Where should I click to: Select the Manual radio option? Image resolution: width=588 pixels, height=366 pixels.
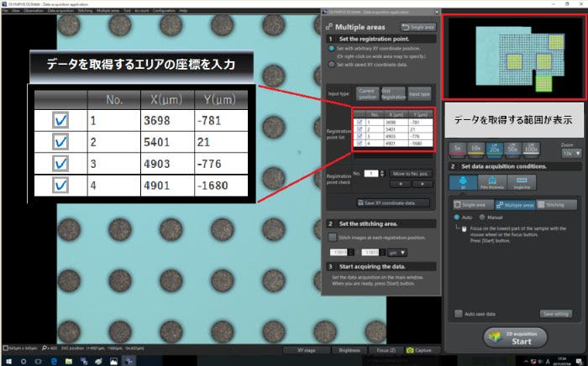(x=482, y=217)
